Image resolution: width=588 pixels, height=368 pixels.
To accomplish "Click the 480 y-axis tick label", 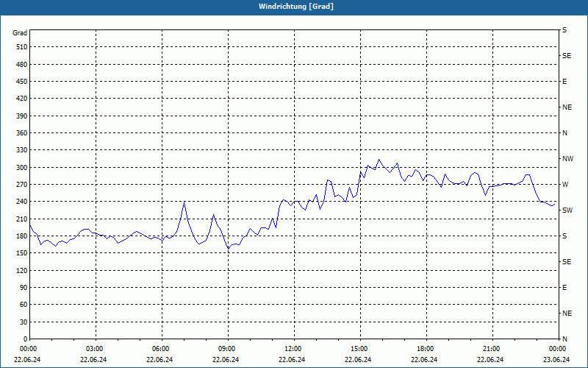I will coord(22,64).
